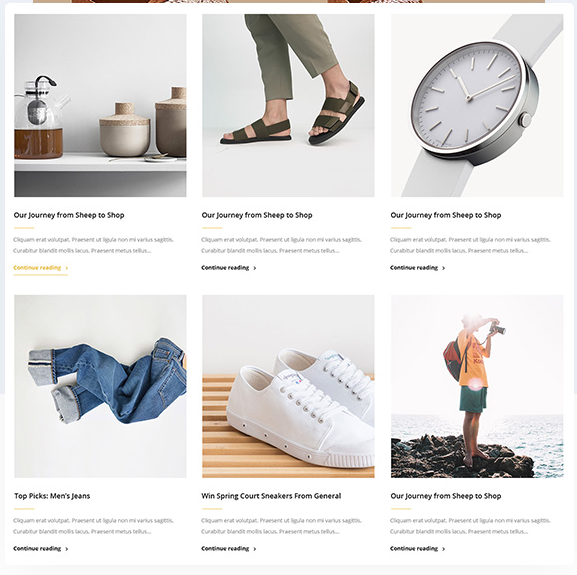Open 'Top Picks: Men's Jeans' title
Viewport: 577px width, 575px height.
(52, 496)
